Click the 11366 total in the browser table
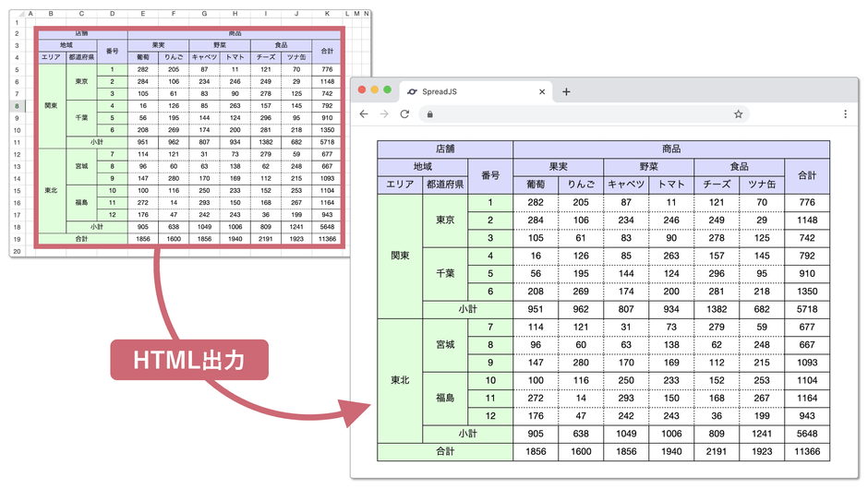Image resolution: width=868 pixels, height=489 pixels. pos(807,451)
